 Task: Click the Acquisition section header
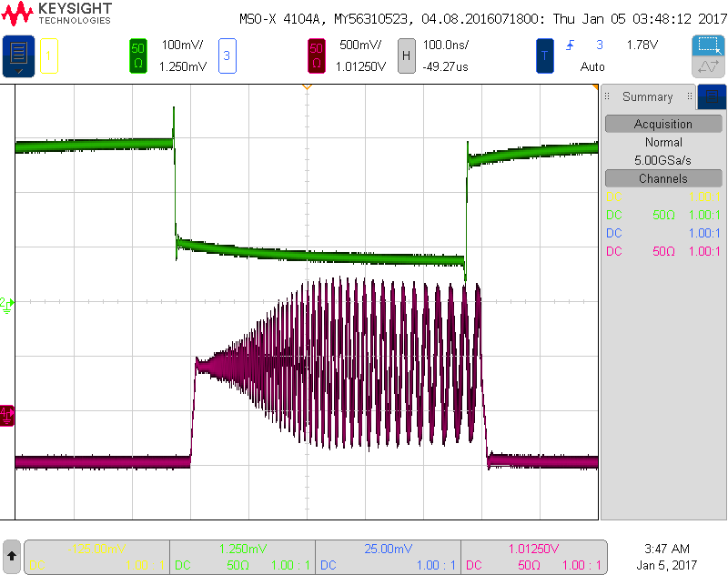(x=663, y=124)
